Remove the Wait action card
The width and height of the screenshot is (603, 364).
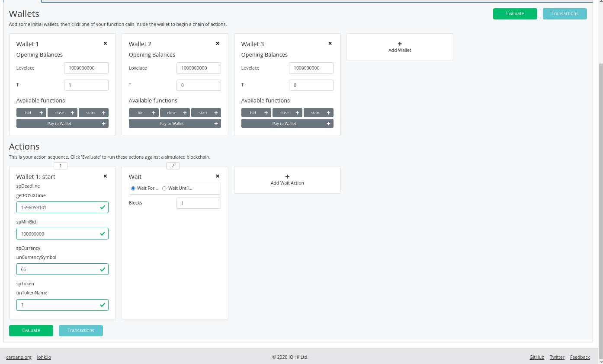(x=218, y=176)
